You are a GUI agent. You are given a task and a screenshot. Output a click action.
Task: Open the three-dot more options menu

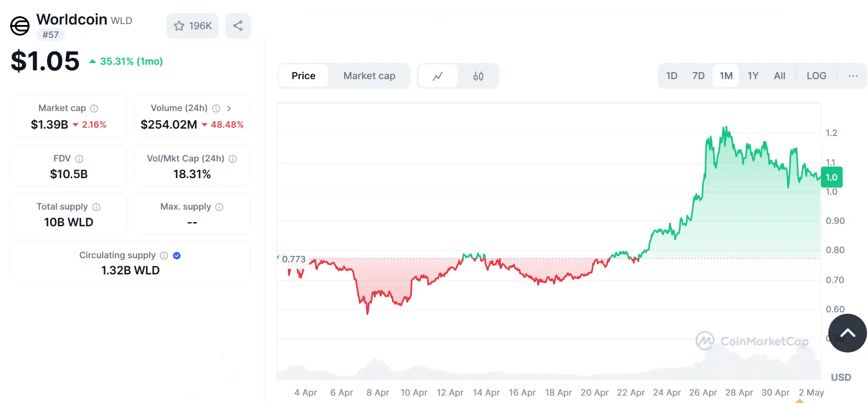(853, 76)
